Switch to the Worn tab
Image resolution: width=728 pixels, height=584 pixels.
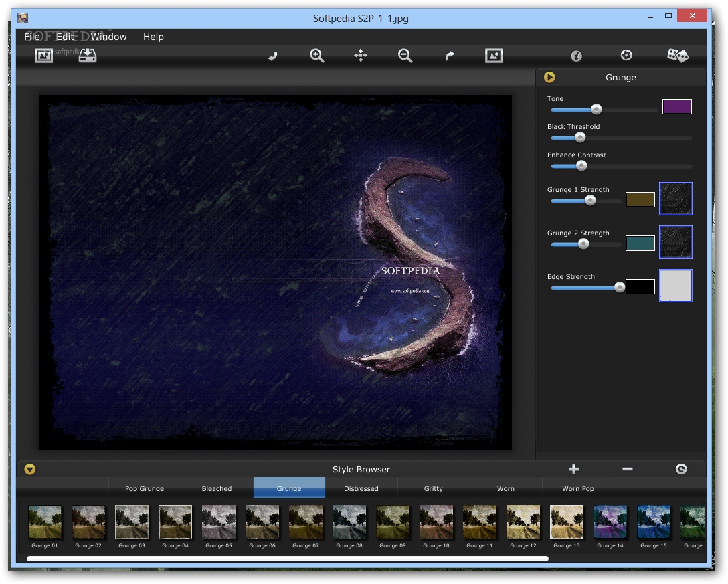tap(506, 488)
